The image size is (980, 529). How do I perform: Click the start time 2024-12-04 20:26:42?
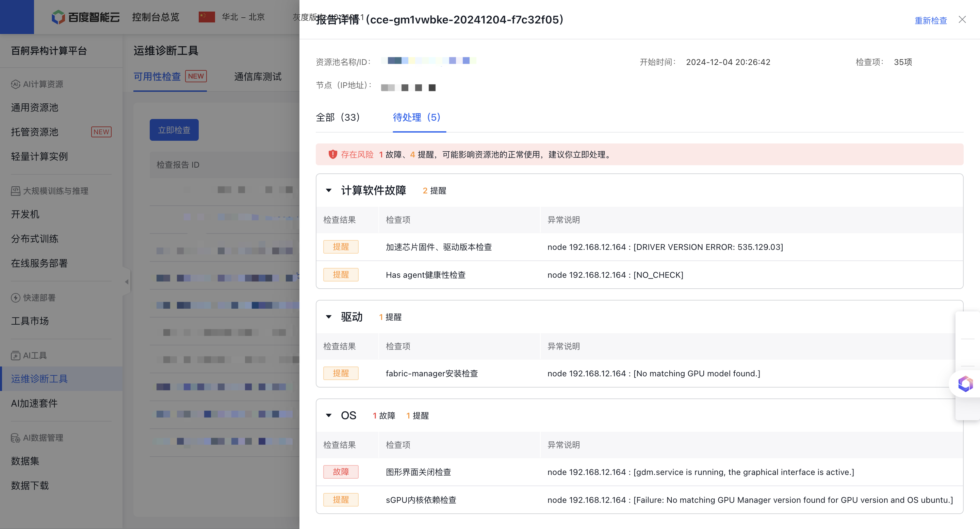tap(728, 62)
